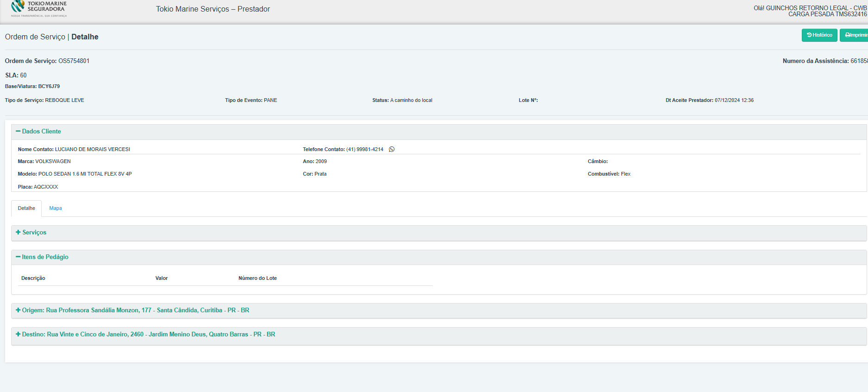Click the Número do Lote column header
Viewport: 868px width, 392px height.
pyautogui.click(x=257, y=278)
